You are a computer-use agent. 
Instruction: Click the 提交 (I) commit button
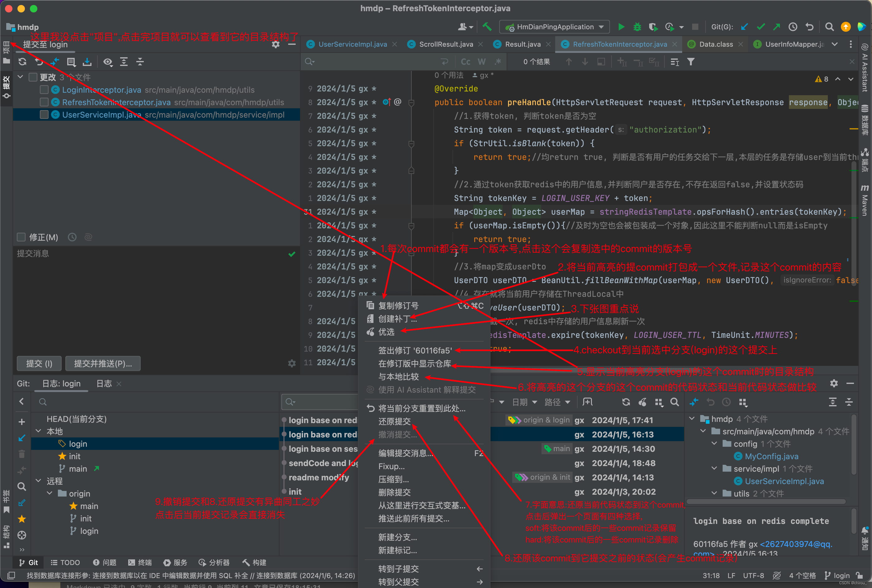pyautogui.click(x=40, y=363)
